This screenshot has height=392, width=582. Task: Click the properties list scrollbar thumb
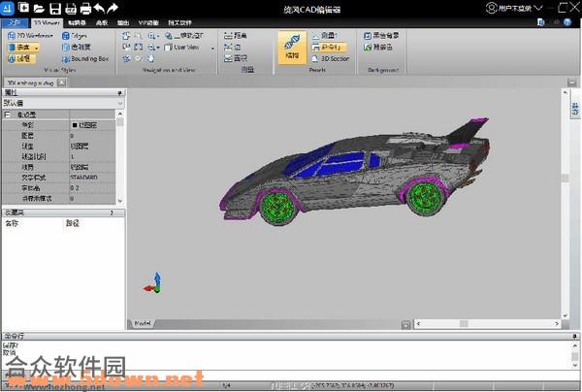tap(119, 122)
